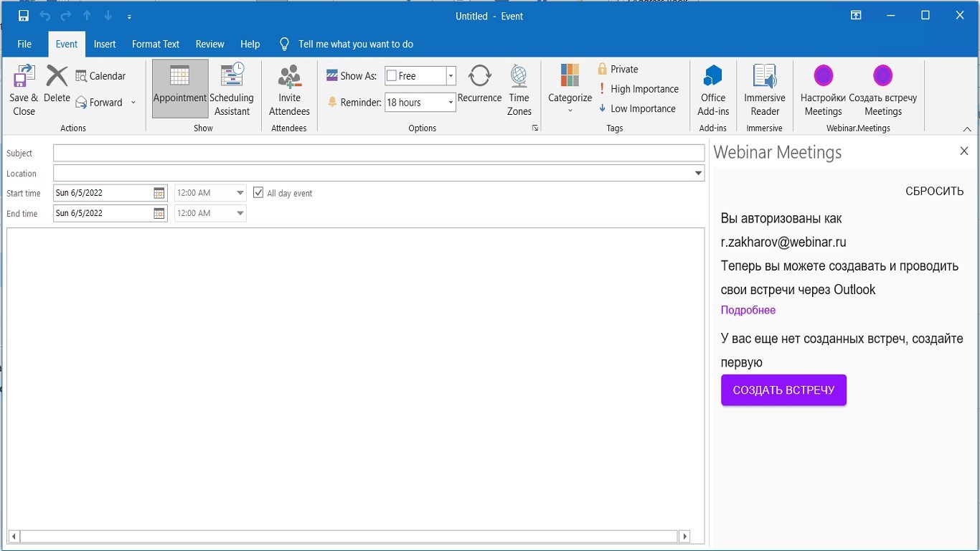Viewport: 980px width, 551px height.
Task: Click Создать встречу Meetings in the ribbon
Action: point(883,90)
